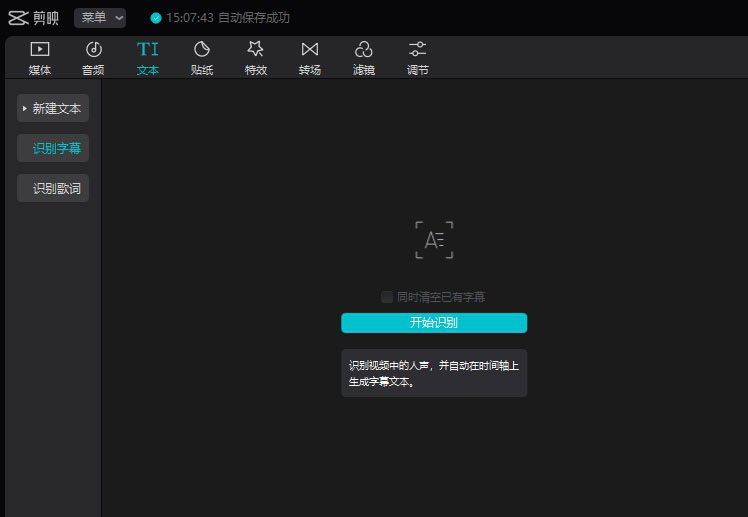Open the 调节 adjustment sliders icon
This screenshot has width=748, height=517.
[418, 50]
